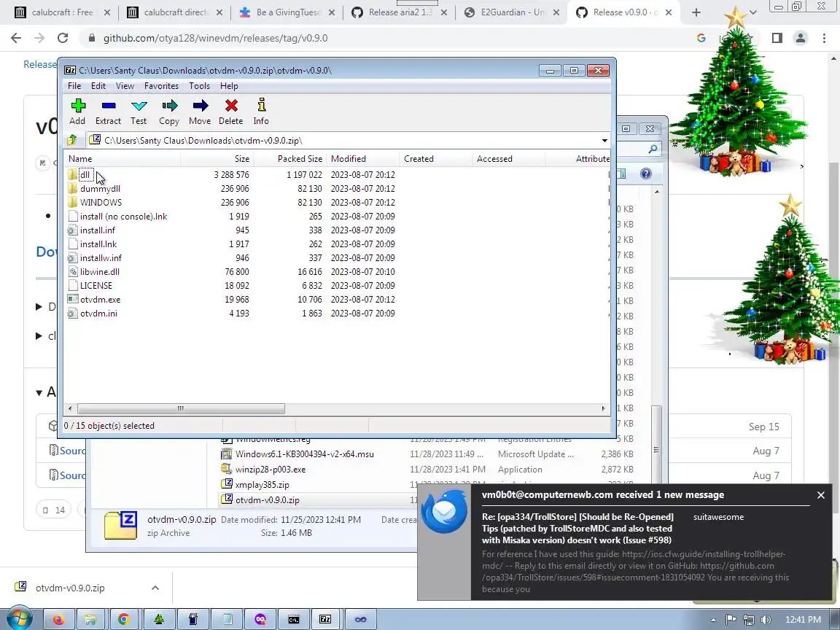Image resolution: width=840 pixels, height=630 pixels.
Task: Select the libwine.dll file
Action: click(100, 272)
